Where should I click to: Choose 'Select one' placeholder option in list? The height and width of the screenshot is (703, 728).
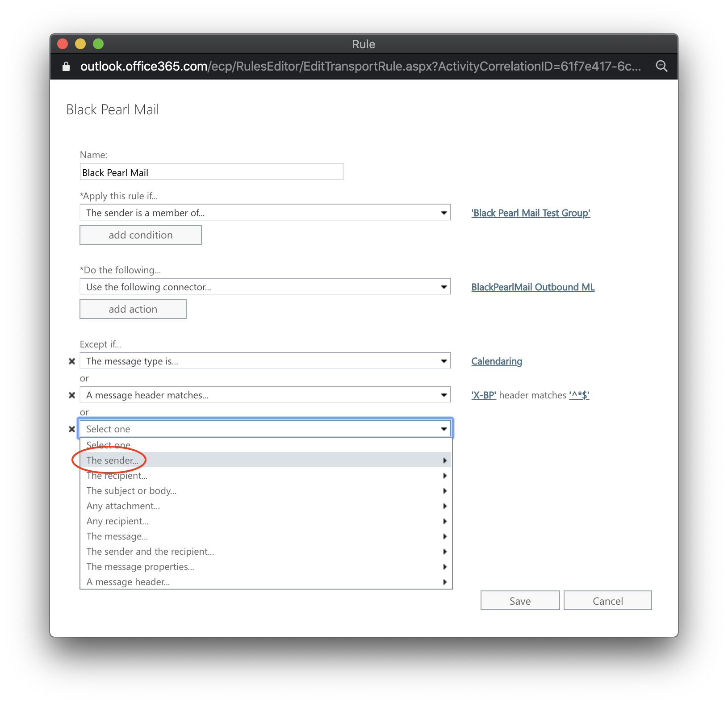click(266, 445)
